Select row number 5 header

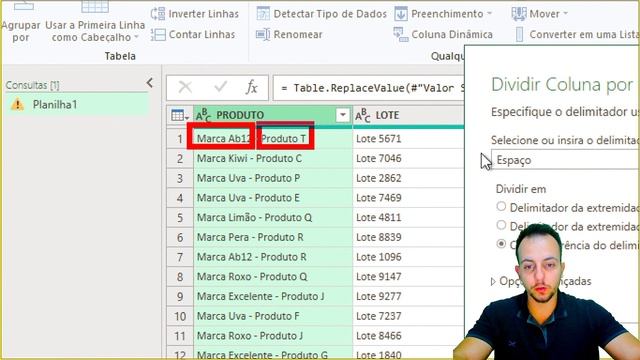[x=180, y=218]
